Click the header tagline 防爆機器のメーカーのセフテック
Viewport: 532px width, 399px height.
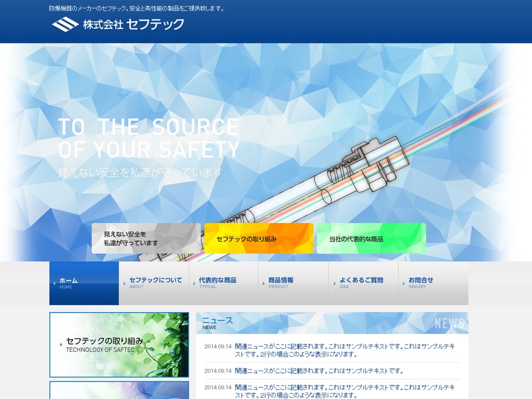coord(137,8)
